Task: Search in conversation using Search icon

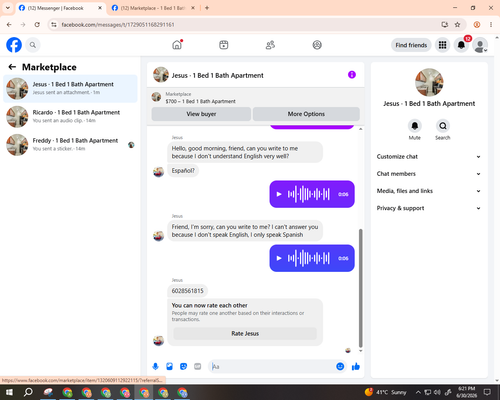Action: (443, 126)
